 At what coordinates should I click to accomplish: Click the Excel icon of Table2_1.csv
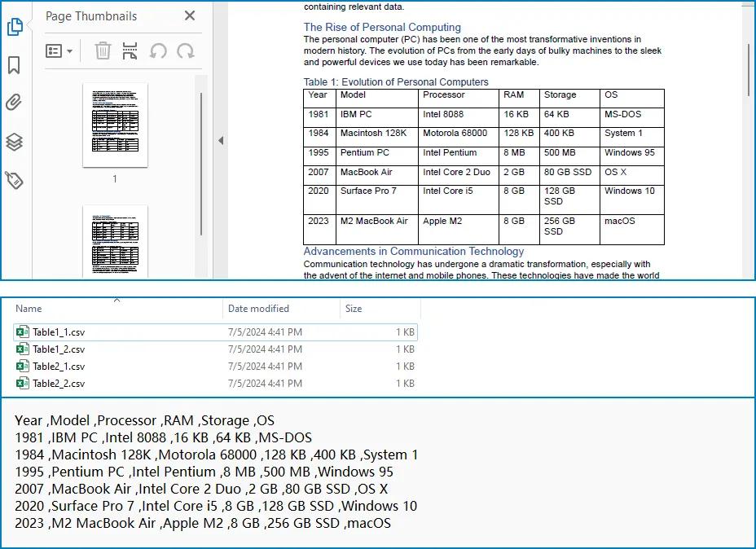click(x=22, y=366)
